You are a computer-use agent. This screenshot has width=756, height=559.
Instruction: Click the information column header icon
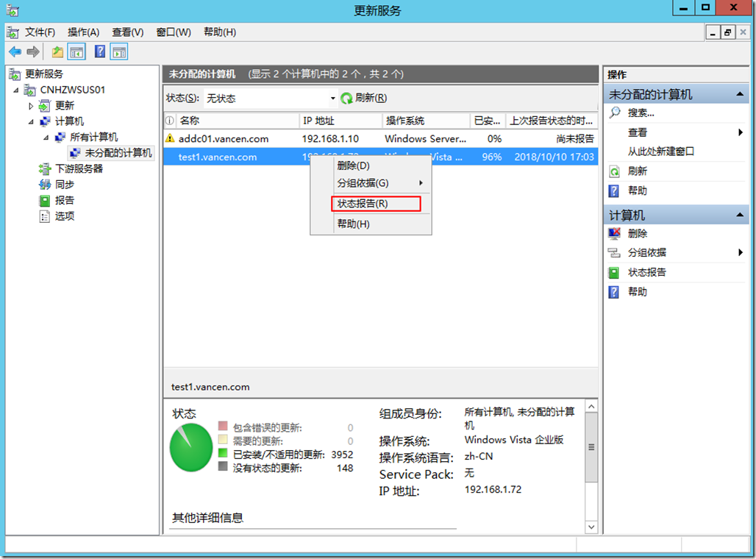(170, 121)
